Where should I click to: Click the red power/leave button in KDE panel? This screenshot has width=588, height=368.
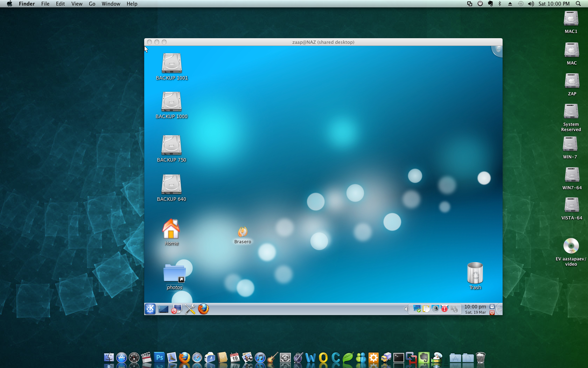click(x=492, y=312)
